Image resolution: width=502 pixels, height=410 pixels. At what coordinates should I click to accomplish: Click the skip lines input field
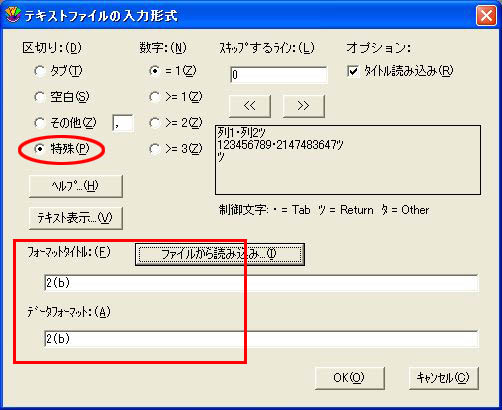[x=279, y=75]
